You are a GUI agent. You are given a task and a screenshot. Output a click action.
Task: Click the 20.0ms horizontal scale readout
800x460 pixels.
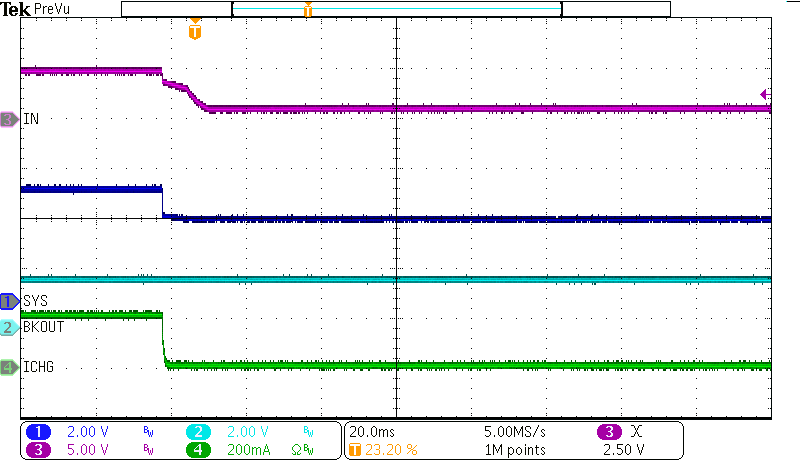click(x=370, y=432)
